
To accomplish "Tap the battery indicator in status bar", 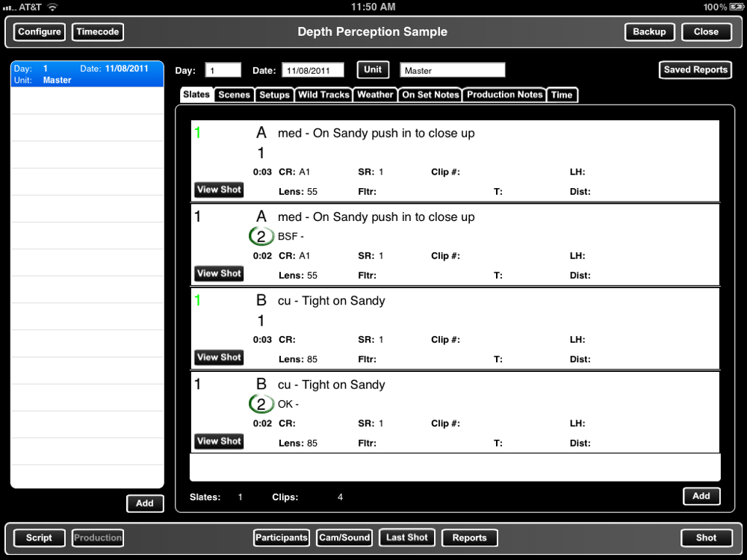I will pos(736,7).
